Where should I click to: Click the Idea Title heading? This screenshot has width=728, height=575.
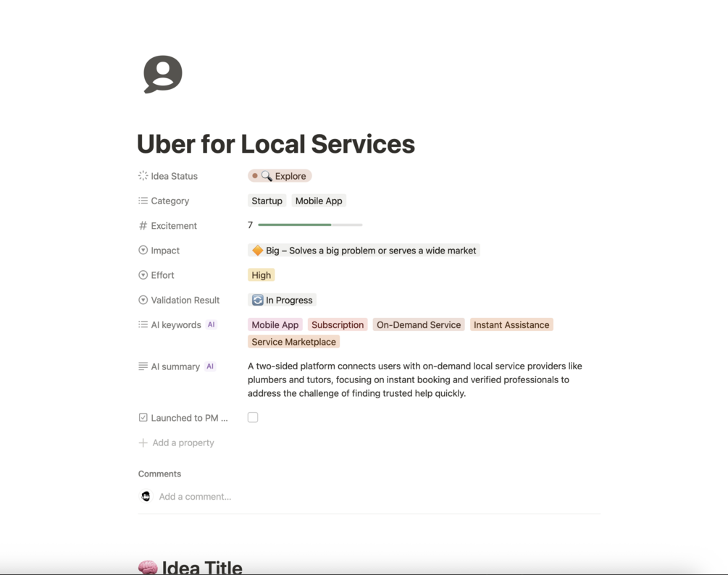(x=202, y=568)
